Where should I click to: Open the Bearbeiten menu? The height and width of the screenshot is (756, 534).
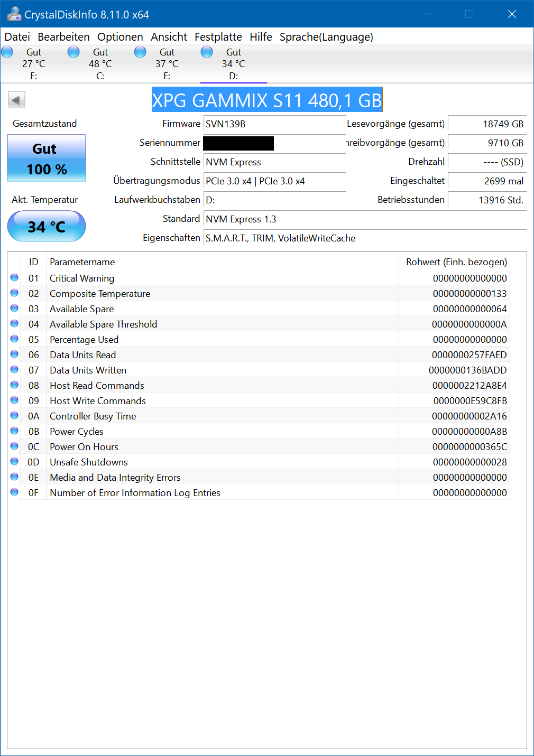(x=63, y=37)
